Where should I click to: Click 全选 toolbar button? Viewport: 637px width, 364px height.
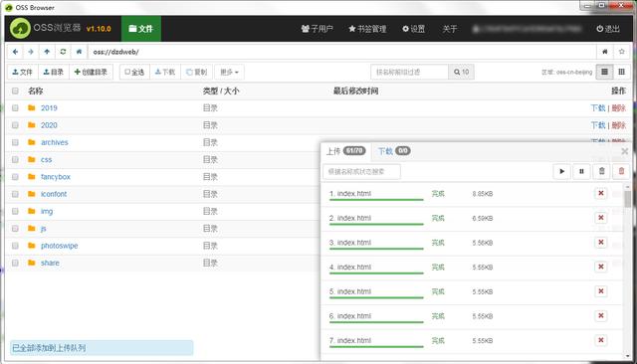coord(134,72)
